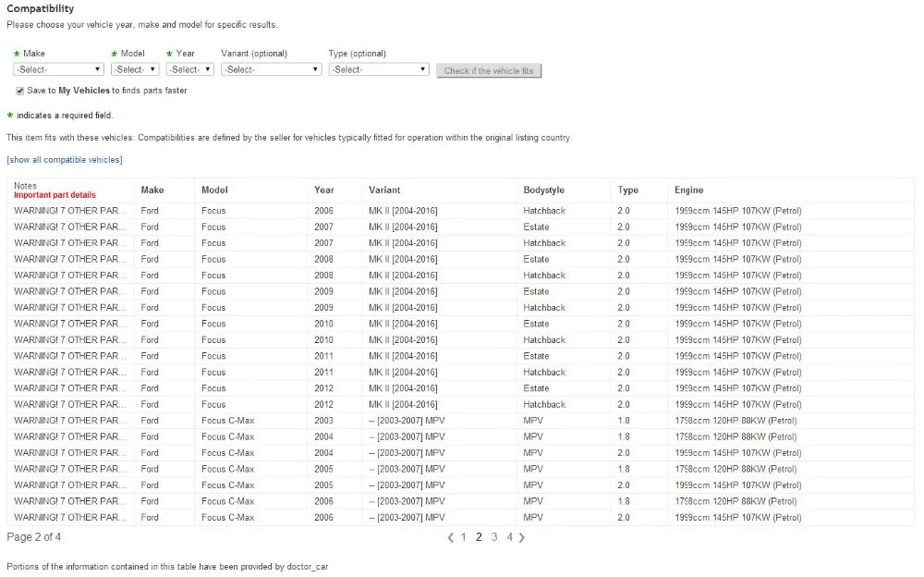Click the Model column header

point(214,190)
